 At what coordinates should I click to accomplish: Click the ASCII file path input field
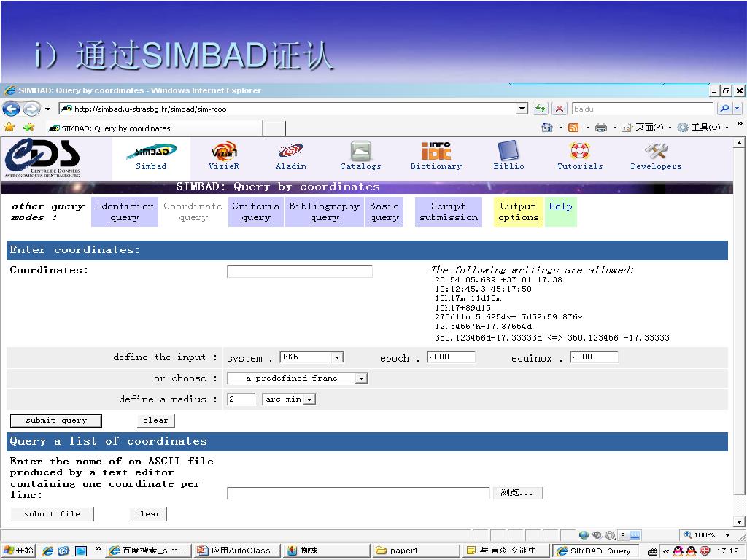pyautogui.click(x=358, y=493)
